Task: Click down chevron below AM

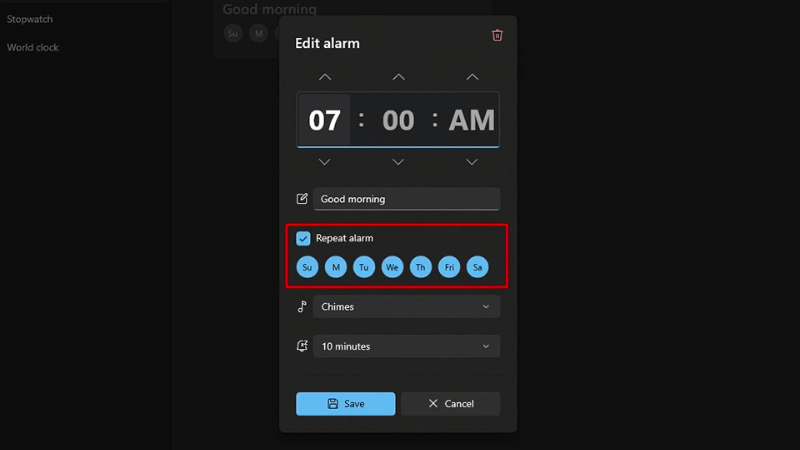Action: pos(472,162)
